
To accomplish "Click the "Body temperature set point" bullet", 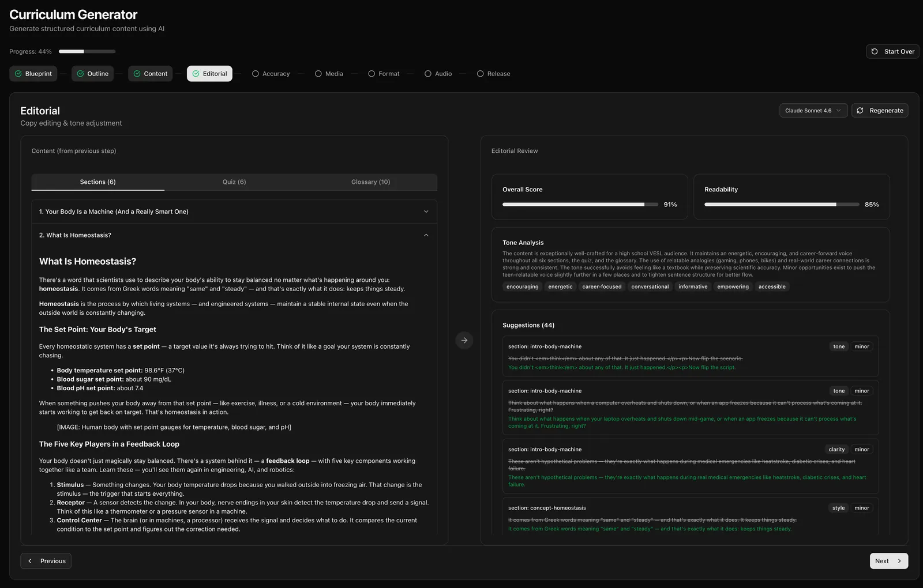I will point(121,371).
